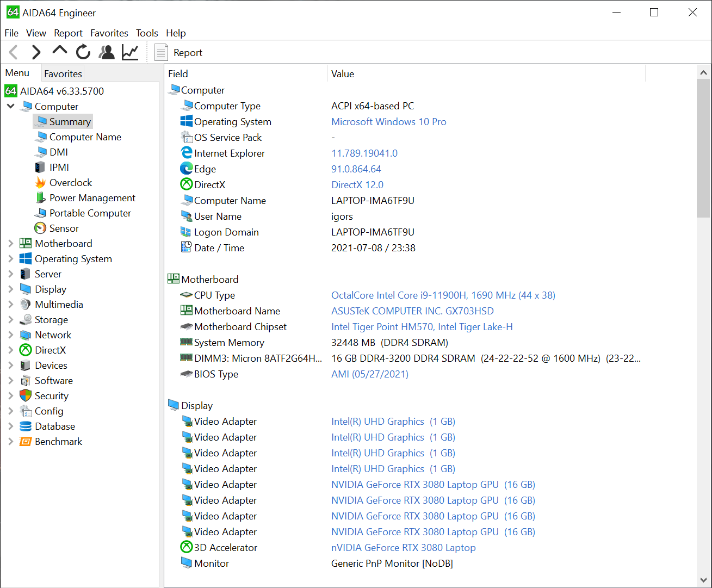The height and width of the screenshot is (588, 712).
Task: Open ASUSTeK COMPUTER INC. GX703HSD link
Action: click(413, 311)
